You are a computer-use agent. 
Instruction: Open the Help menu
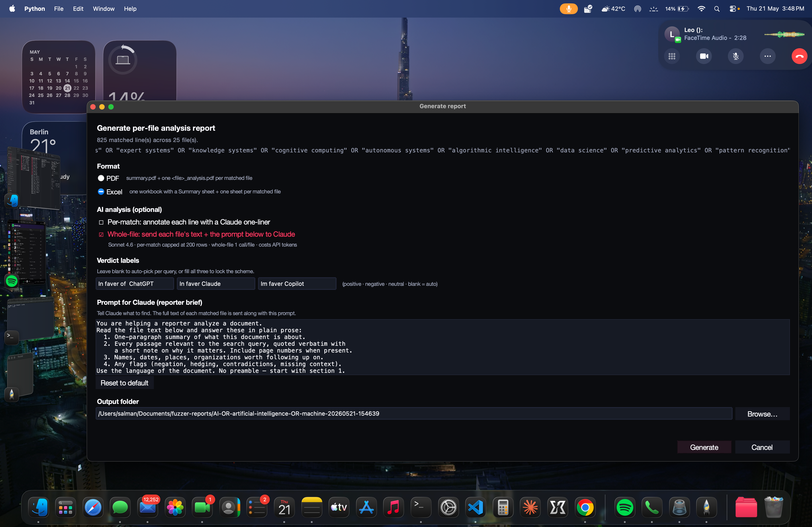coord(130,9)
